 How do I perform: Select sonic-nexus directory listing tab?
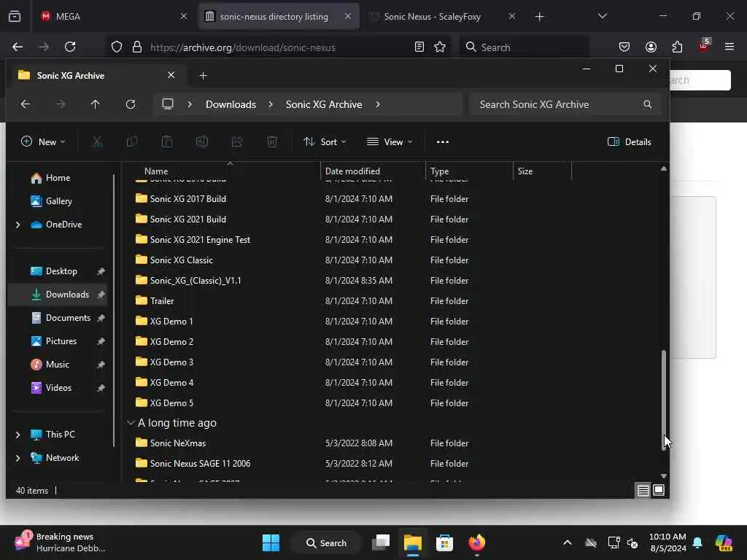click(x=278, y=16)
